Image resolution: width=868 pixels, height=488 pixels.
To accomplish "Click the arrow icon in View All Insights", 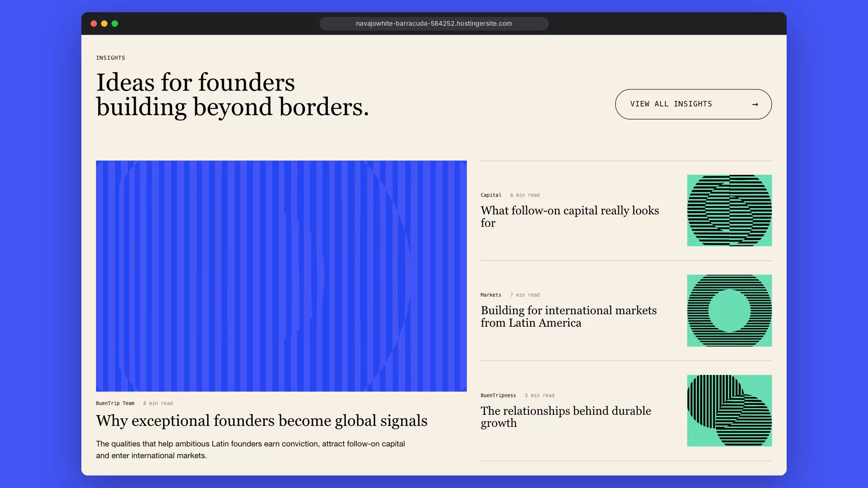I will click(755, 104).
